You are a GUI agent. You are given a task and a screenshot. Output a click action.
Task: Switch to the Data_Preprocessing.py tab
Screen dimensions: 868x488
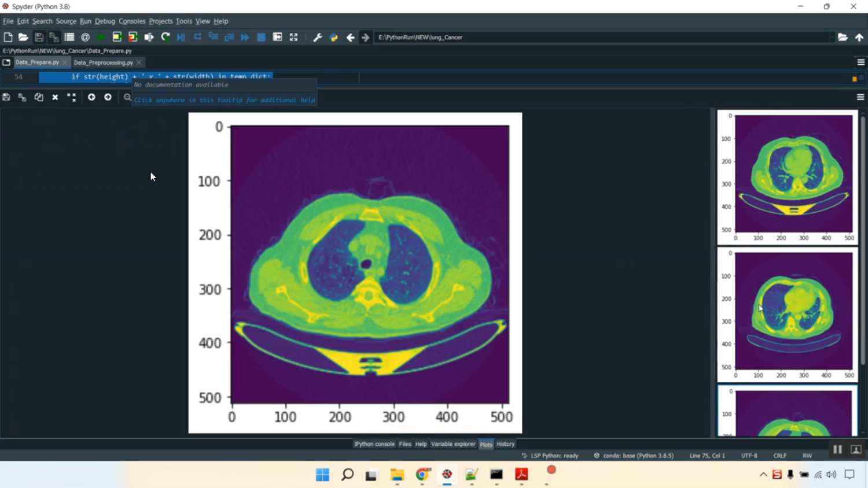pyautogui.click(x=104, y=62)
